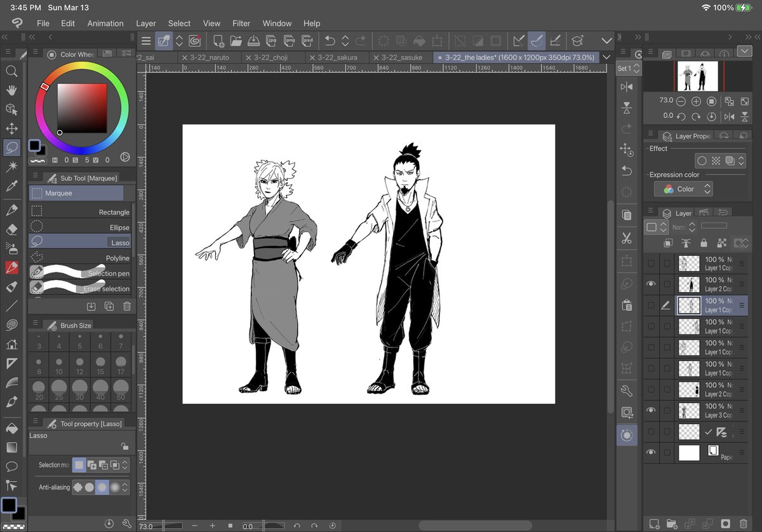The width and height of the screenshot is (762, 532).
Task: Hide the Layer 2 Copy with eye
Action: pyautogui.click(x=651, y=284)
